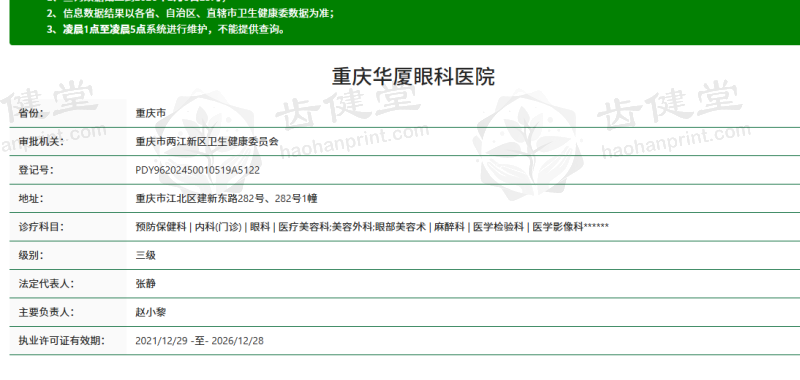Select main person in charge 赵小黎

[x=151, y=312]
